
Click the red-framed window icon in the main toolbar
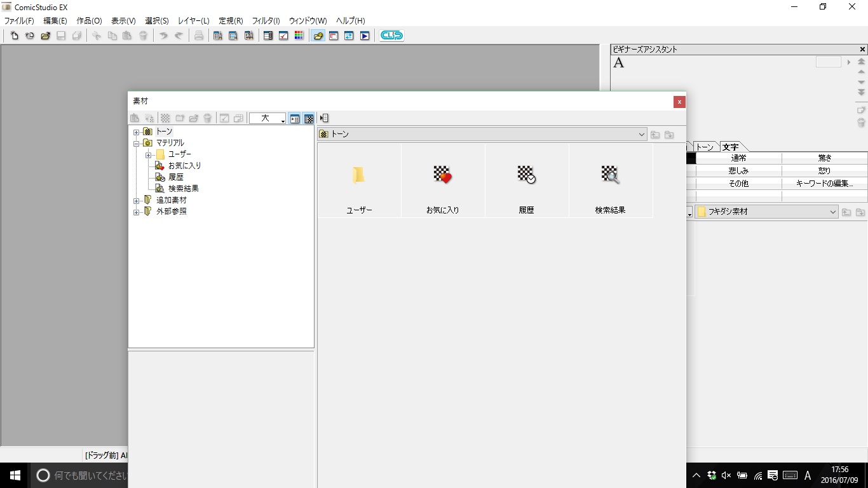tap(334, 36)
